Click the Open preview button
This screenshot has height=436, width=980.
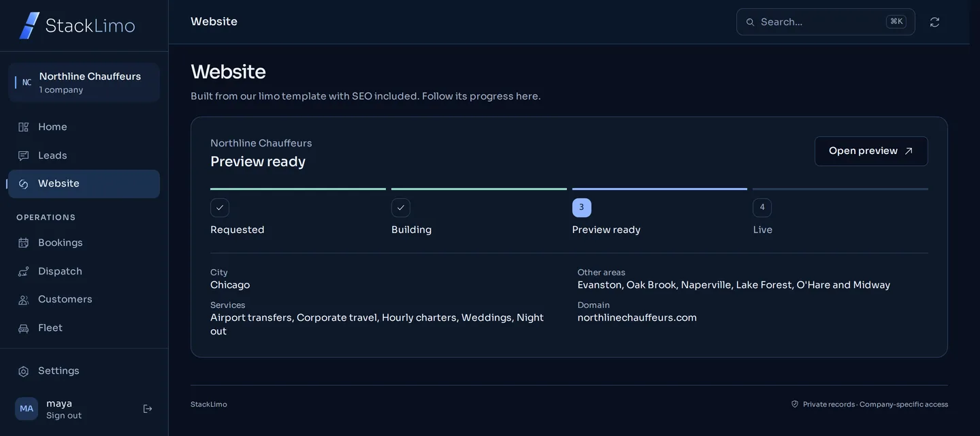(871, 151)
